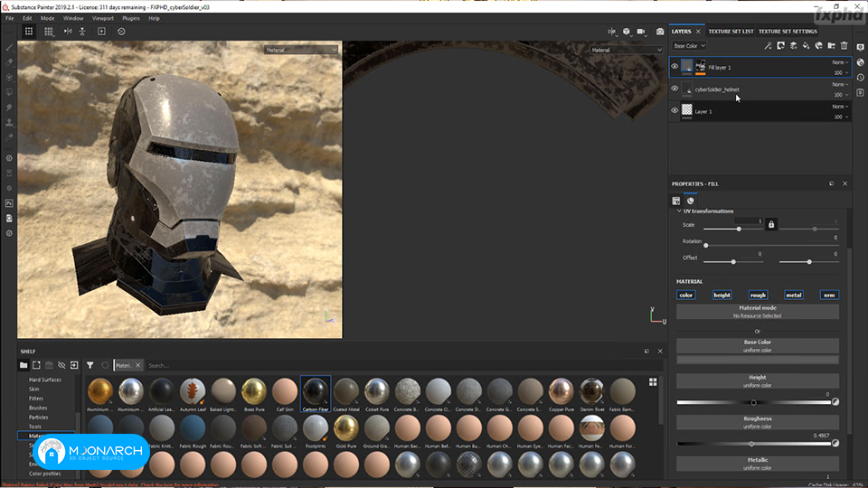Open the Edit menu
This screenshot has height=488, width=868.
pyautogui.click(x=27, y=18)
